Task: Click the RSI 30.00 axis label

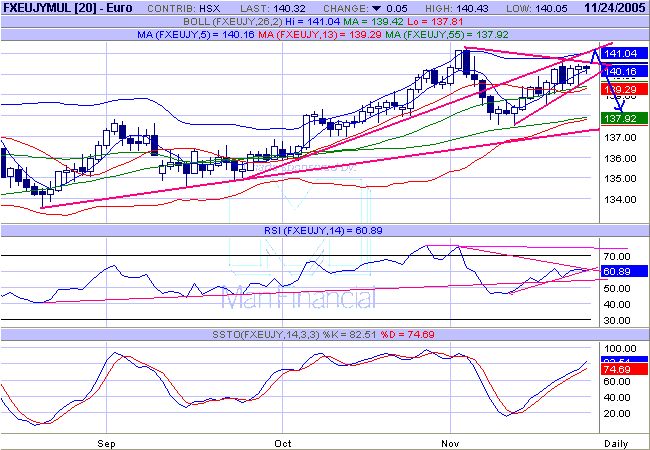Action: coord(617,320)
